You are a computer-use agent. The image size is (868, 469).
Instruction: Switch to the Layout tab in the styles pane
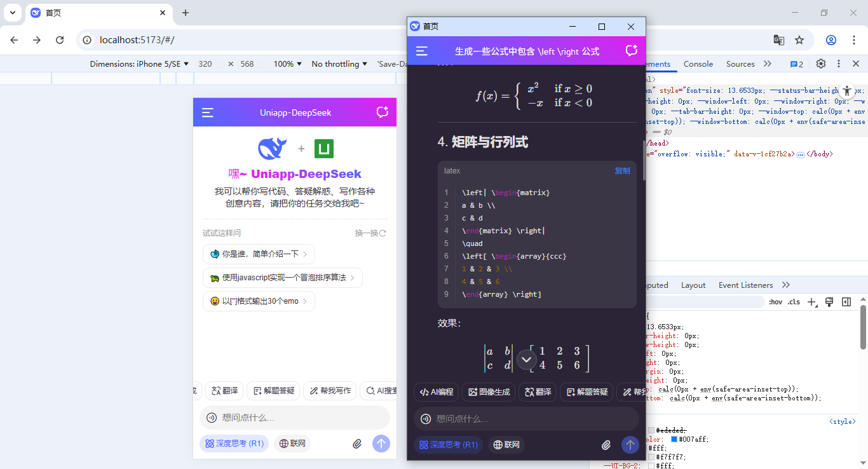point(693,285)
